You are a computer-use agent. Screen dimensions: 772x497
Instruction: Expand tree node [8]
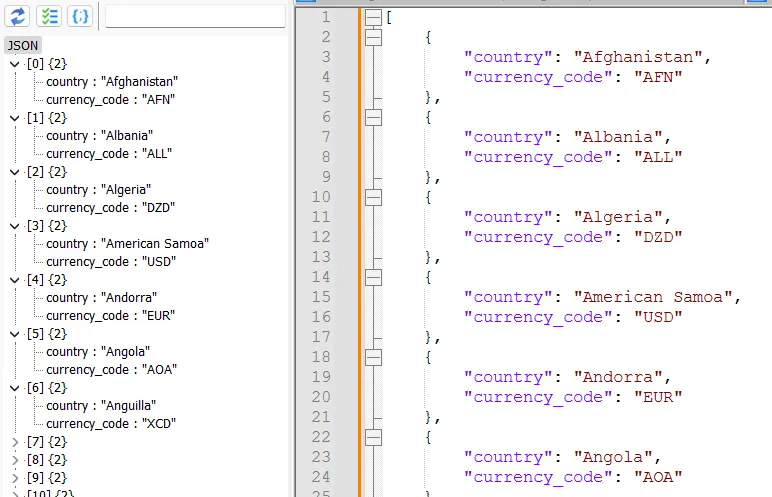(x=14, y=460)
